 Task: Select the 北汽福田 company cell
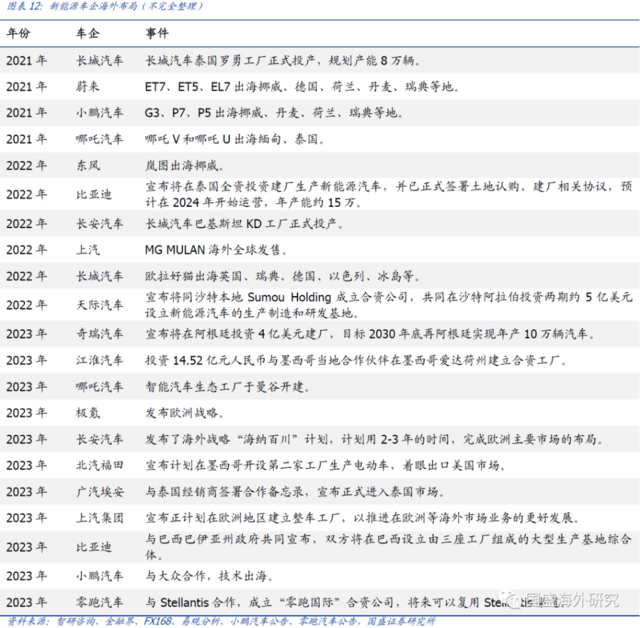pyautogui.click(x=100, y=465)
